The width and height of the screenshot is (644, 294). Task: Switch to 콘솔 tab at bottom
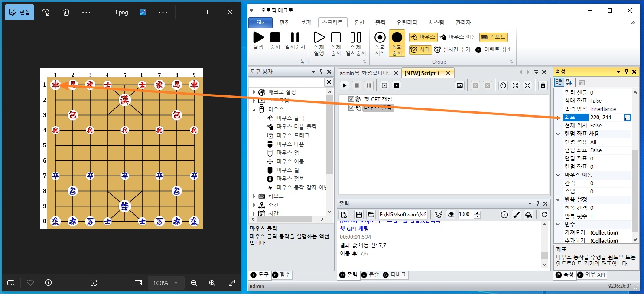point(371,274)
